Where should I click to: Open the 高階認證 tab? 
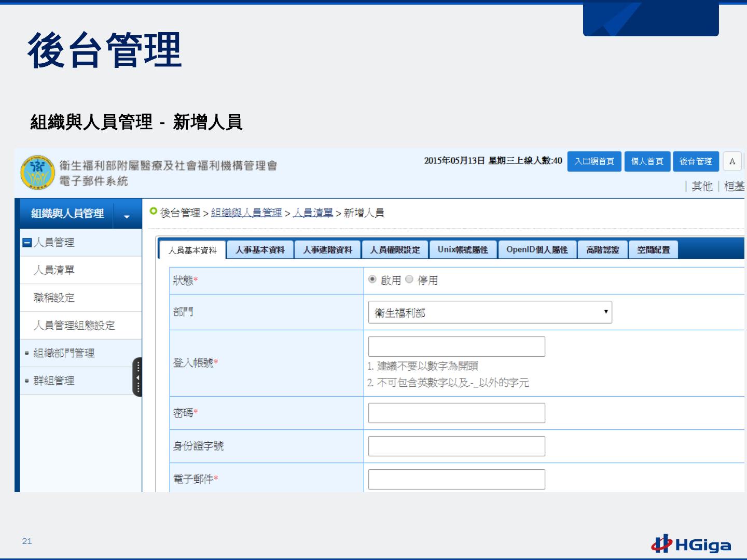tap(603, 249)
